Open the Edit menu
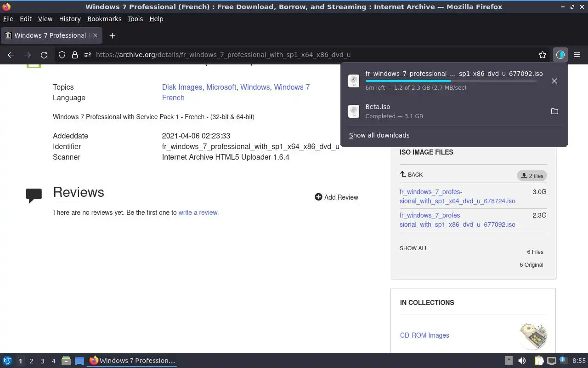 [x=26, y=19]
